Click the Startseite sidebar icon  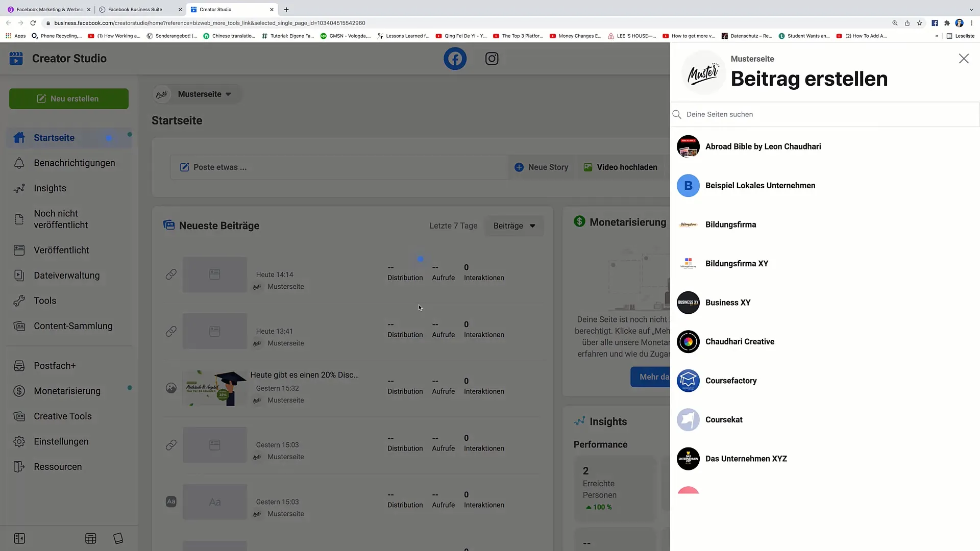point(18,137)
